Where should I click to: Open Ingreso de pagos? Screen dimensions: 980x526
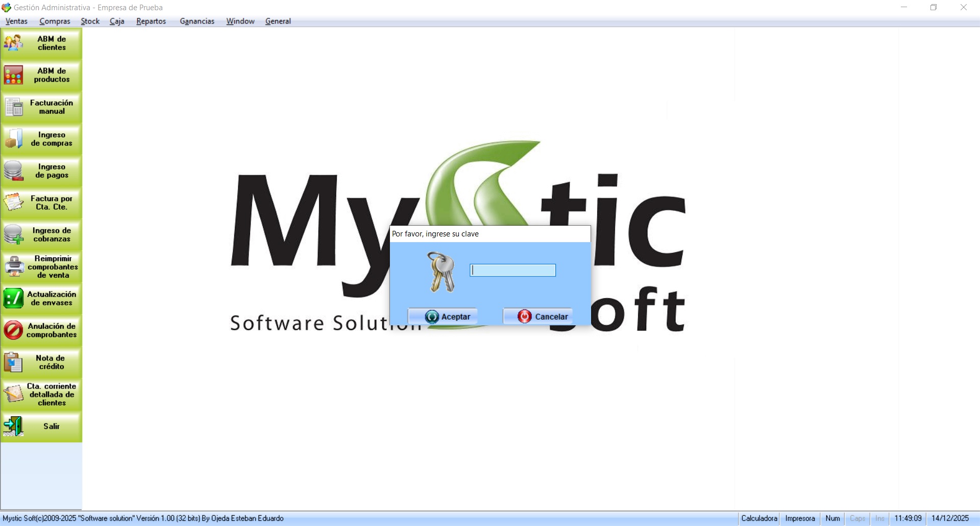(41, 171)
